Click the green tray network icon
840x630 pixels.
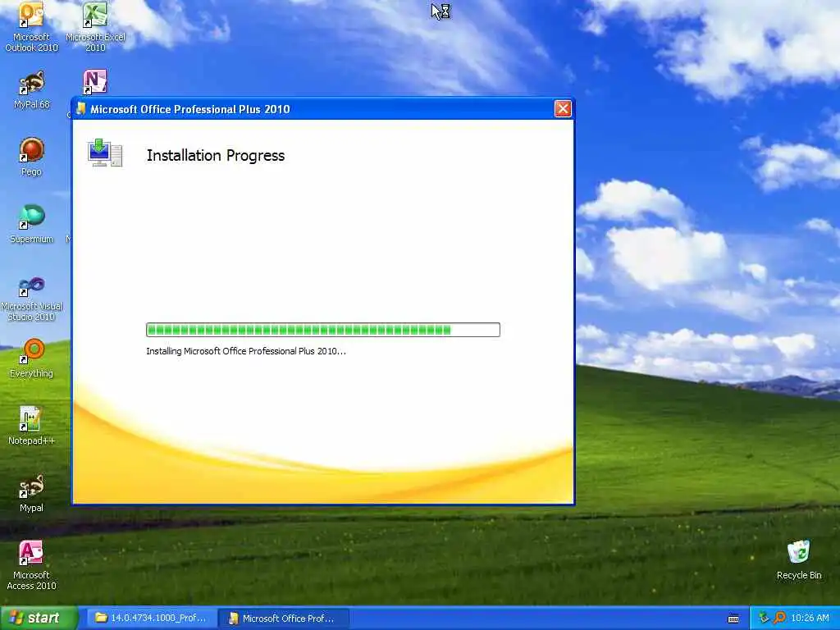tap(764, 618)
